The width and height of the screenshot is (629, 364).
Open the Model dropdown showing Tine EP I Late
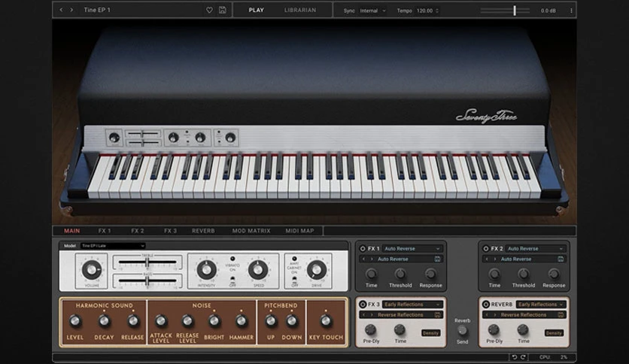[x=113, y=246]
